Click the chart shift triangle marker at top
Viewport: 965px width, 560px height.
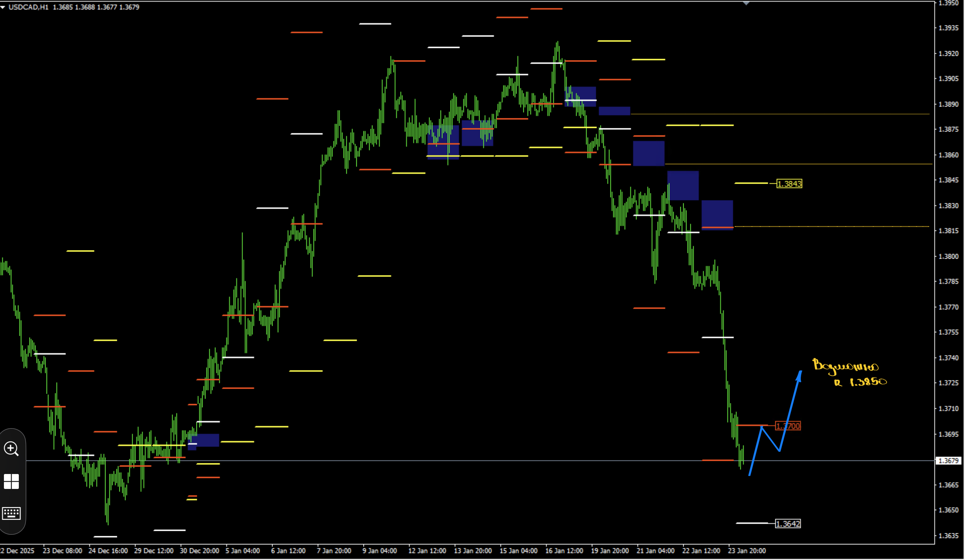746,4
